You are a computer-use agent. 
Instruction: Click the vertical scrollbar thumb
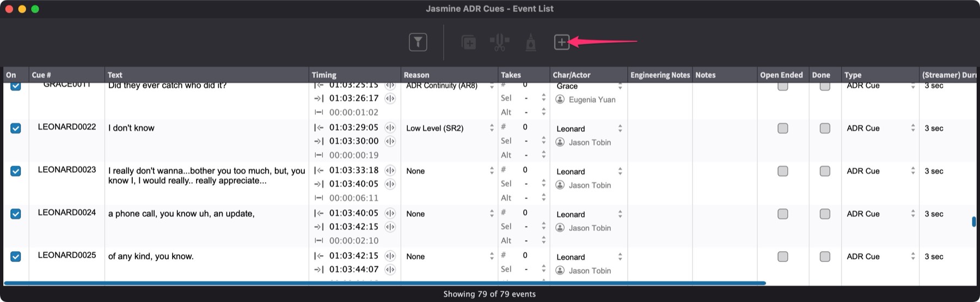973,222
